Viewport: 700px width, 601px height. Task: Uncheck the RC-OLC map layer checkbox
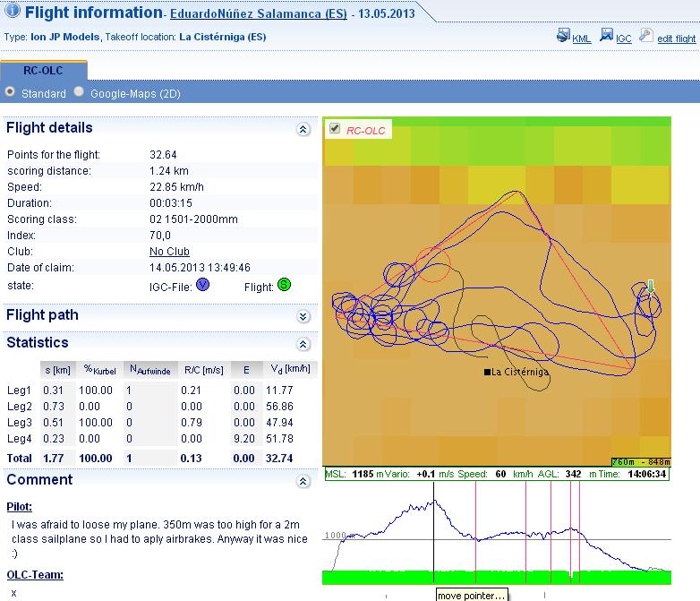335,129
